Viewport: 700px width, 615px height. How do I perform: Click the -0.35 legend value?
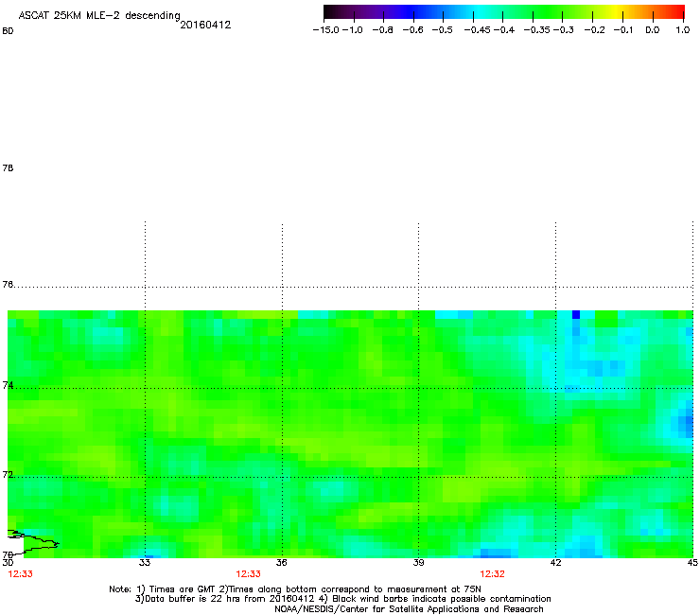pyautogui.click(x=537, y=30)
